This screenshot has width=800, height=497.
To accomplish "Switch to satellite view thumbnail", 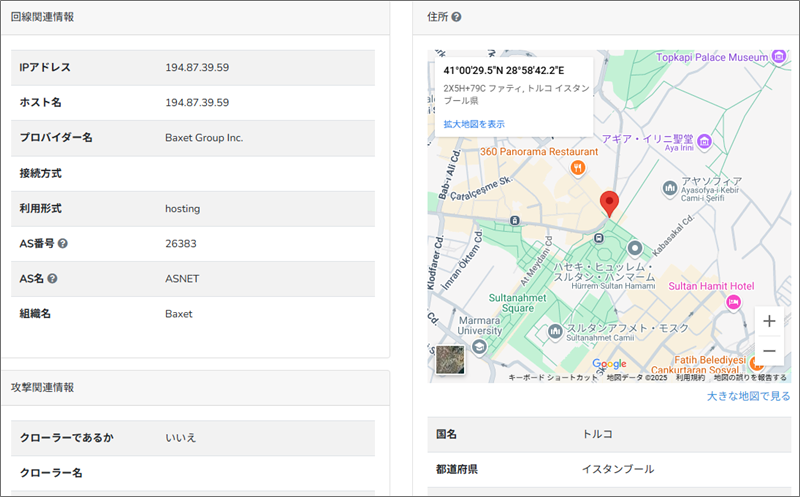I will [451, 360].
